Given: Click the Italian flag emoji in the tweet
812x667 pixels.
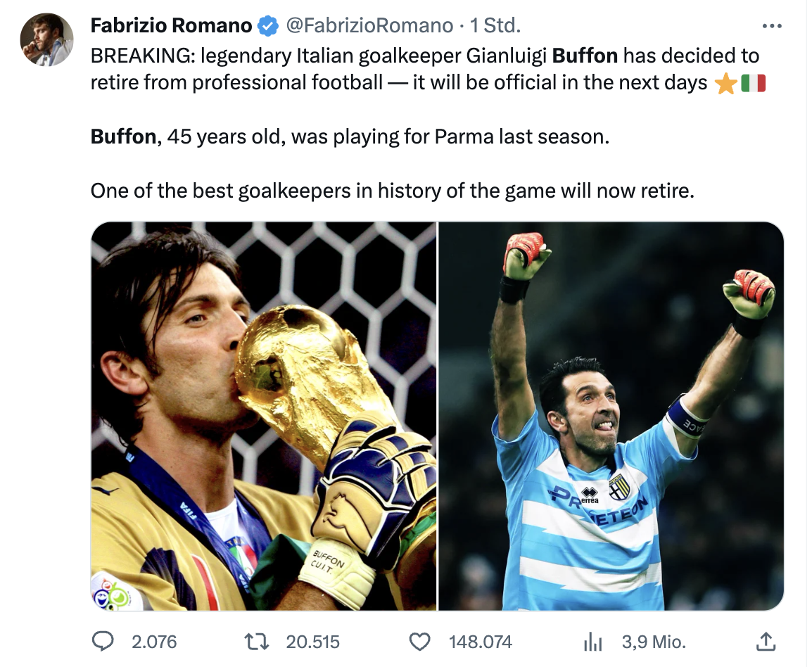Looking at the screenshot, I should [x=753, y=84].
